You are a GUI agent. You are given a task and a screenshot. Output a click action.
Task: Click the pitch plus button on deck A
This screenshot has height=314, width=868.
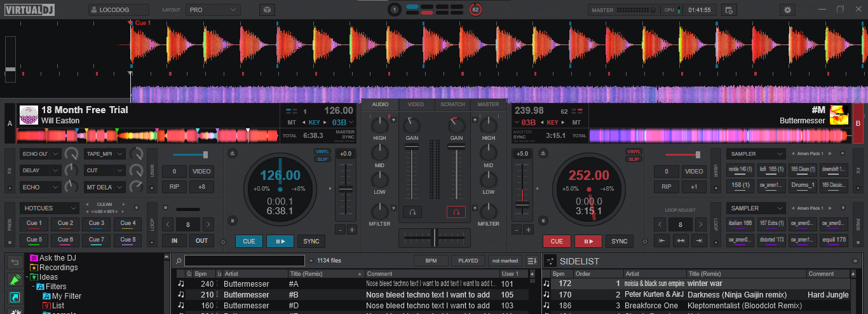pyautogui.click(x=351, y=229)
